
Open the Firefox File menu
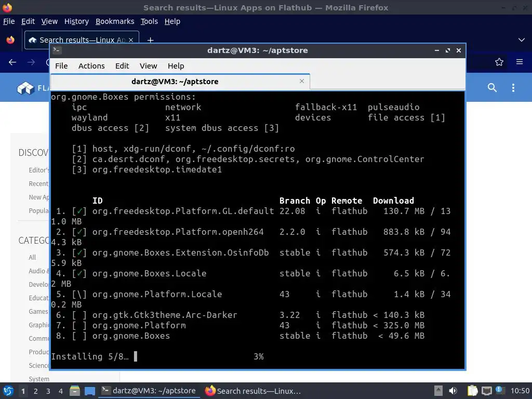[x=9, y=21]
